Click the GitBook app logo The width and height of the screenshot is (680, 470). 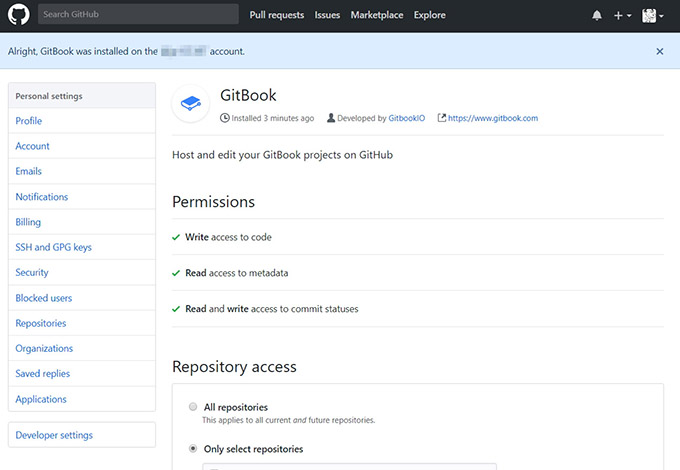[x=191, y=103]
